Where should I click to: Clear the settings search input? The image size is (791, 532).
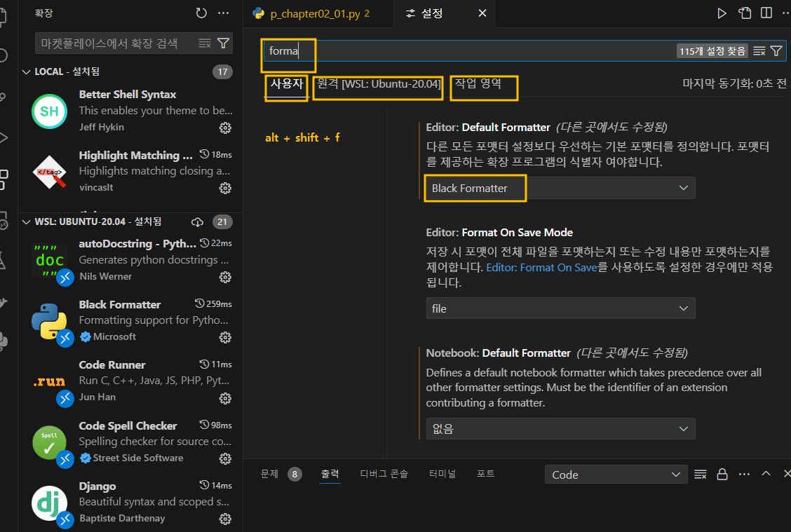pos(759,51)
